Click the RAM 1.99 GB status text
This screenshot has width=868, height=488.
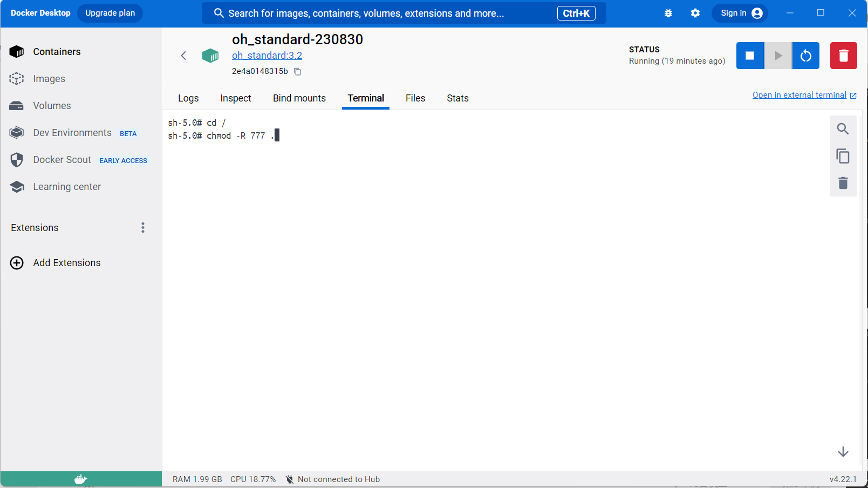click(197, 479)
